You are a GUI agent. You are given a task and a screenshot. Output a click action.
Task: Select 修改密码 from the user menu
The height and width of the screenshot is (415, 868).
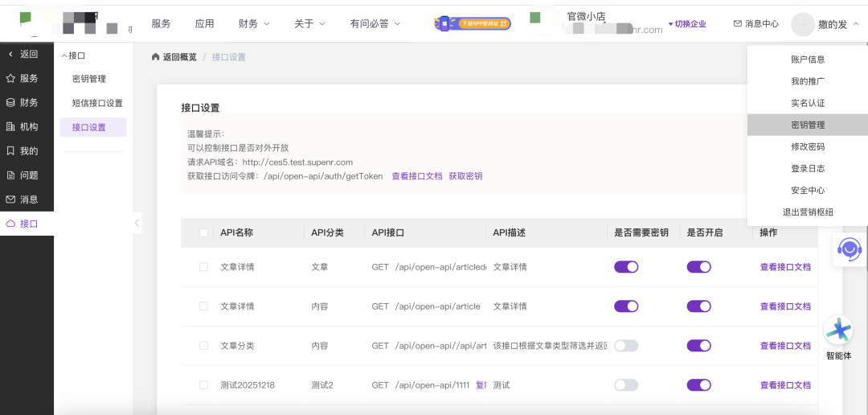(x=807, y=147)
